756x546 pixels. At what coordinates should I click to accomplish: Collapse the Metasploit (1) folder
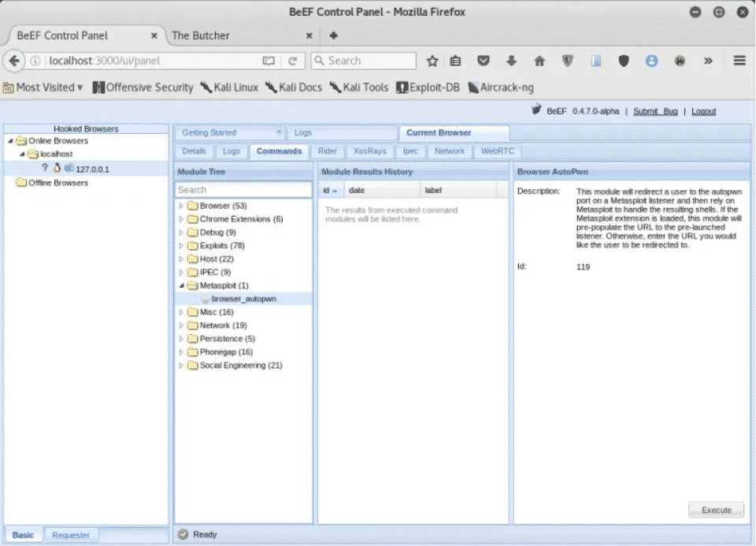pos(182,285)
